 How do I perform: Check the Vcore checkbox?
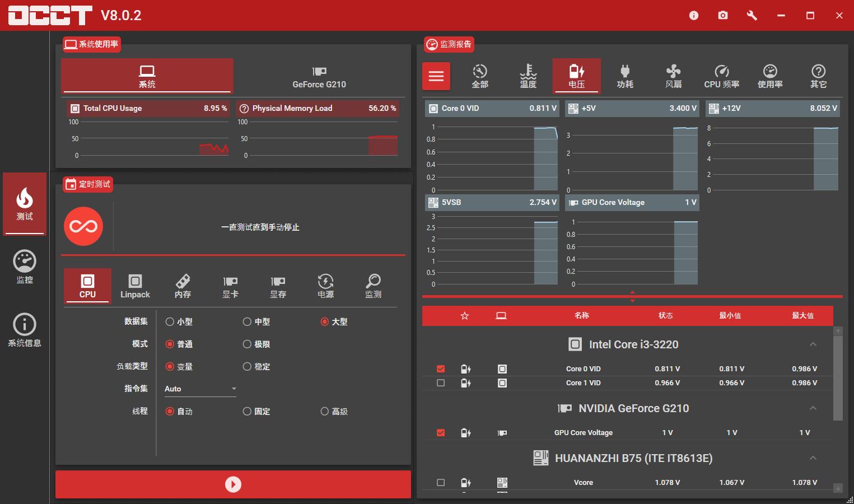click(441, 482)
